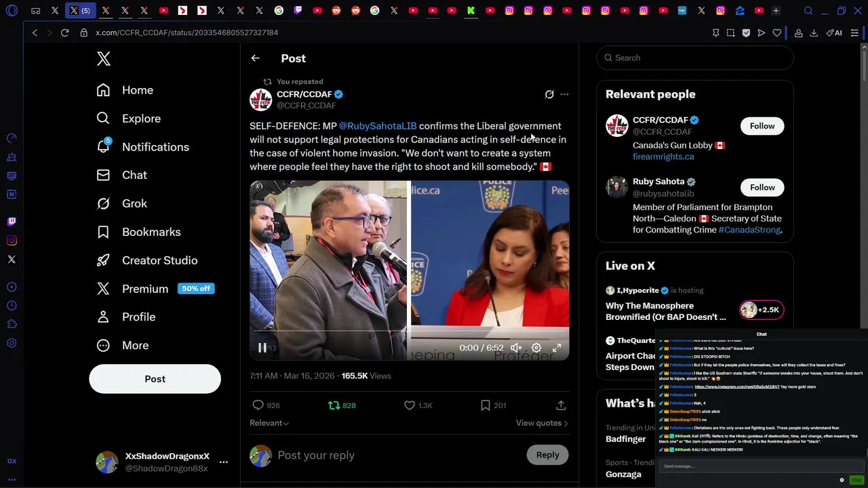Open sidebar Settings gear
Viewport: 868px width, 488px height.
[x=12, y=344]
